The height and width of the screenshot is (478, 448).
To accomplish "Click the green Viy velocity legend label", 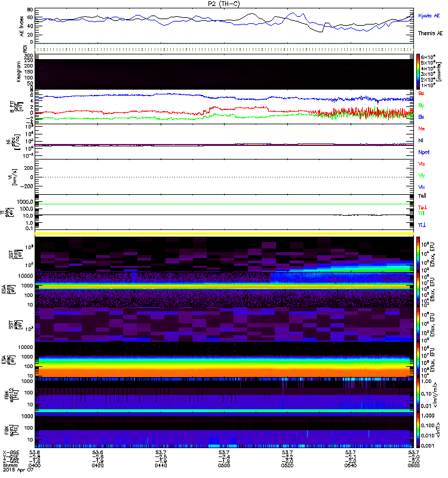I will click(x=421, y=175).
